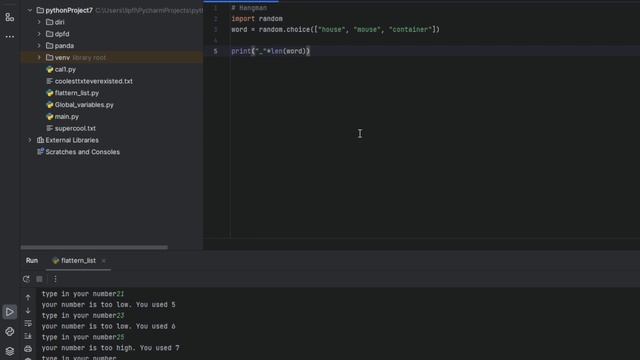Collapse the pythonProject7 root node
The width and height of the screenshot is (640, 360).
click(30, 10)
